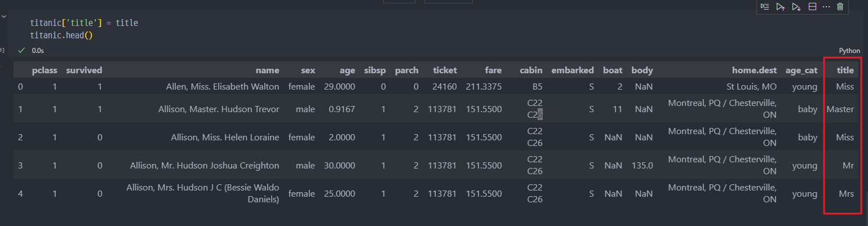Click the age_cat column header

(801, 70)
